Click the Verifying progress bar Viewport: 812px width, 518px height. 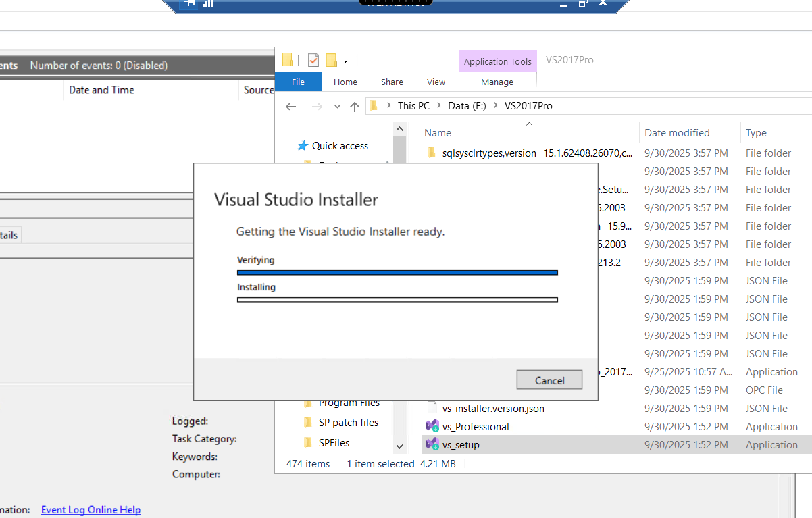(x=397, y=272)
